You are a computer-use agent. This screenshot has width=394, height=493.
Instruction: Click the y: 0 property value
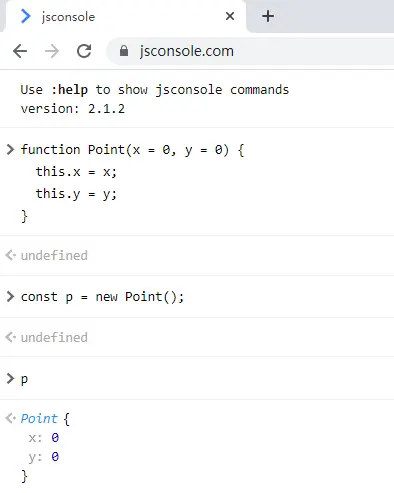[x=55, y=456]
